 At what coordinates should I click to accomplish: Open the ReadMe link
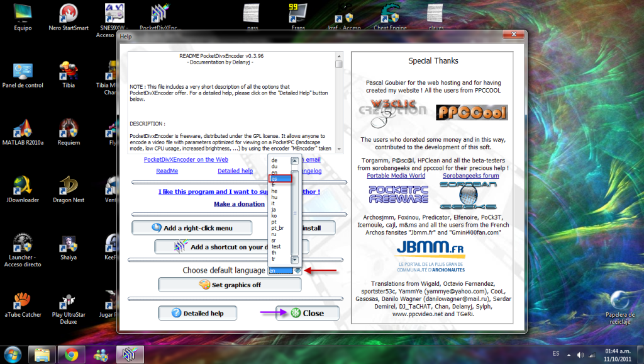pyautogui.click(x=167, y=171)
